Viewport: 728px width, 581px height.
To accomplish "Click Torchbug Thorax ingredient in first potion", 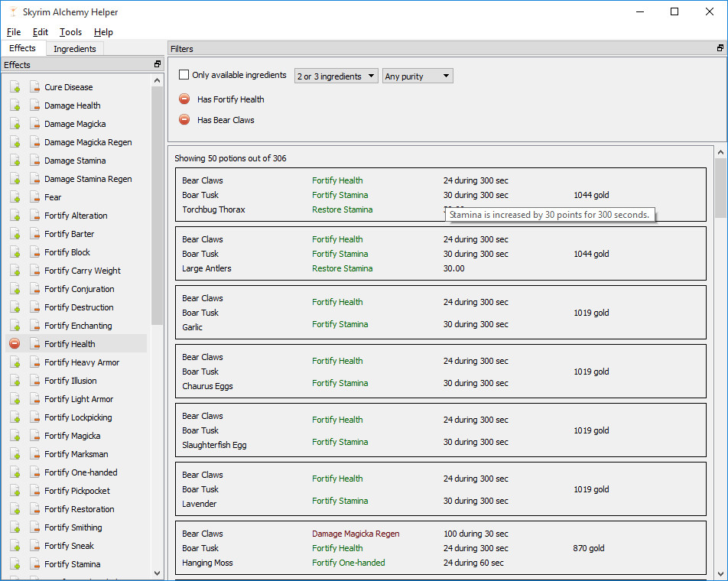I will (x=213, y=209).
